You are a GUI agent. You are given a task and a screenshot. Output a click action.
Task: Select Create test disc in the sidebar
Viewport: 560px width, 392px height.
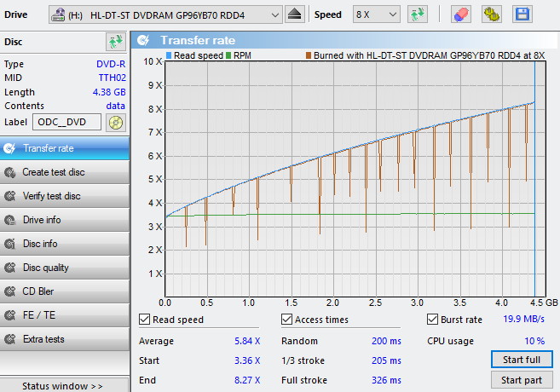click(53, 172)
